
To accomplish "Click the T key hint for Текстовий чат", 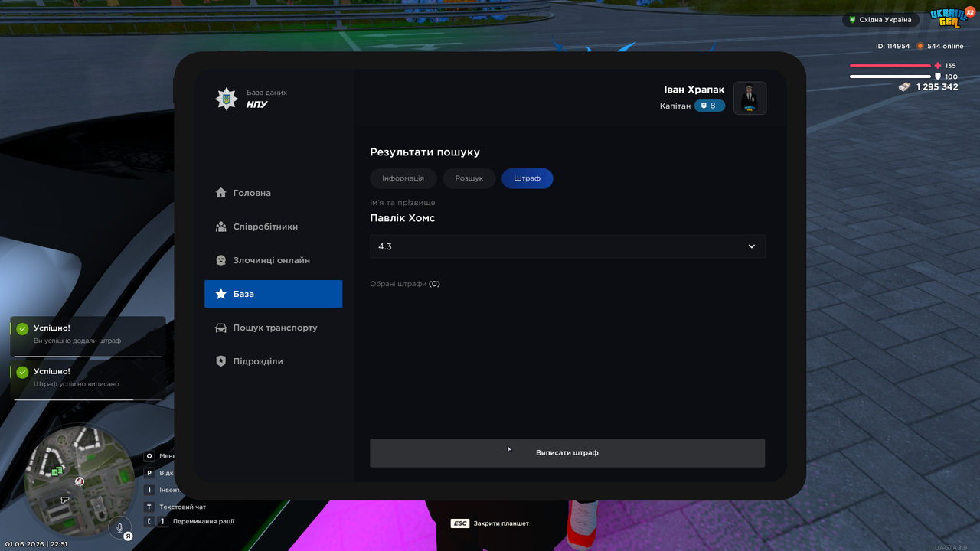I will coord(150,507).
